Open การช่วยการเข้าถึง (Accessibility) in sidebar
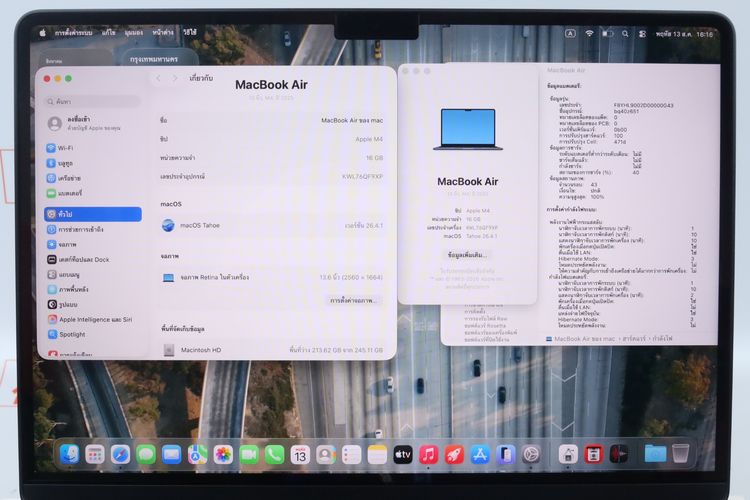The image size is (750, 500). tap(93, 229)
